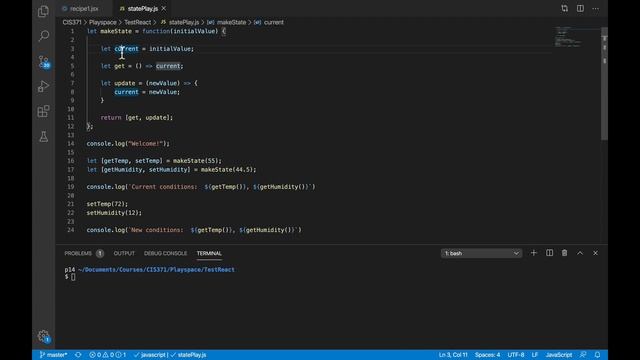This screenshot has width=640, height=360.
Task: Click 'setTemp(72)' on line 21
Action: pyautogui.click(x=105, y=204)
